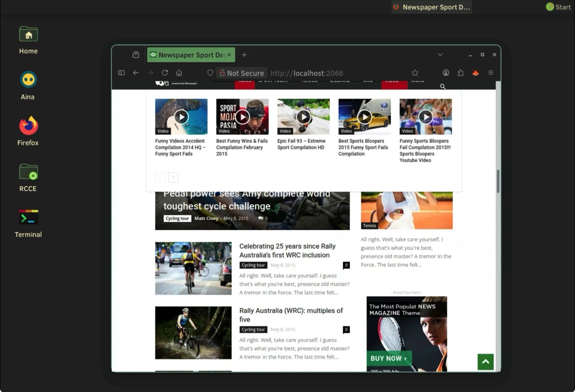Go to next videos in carousel

pos(173,177)
